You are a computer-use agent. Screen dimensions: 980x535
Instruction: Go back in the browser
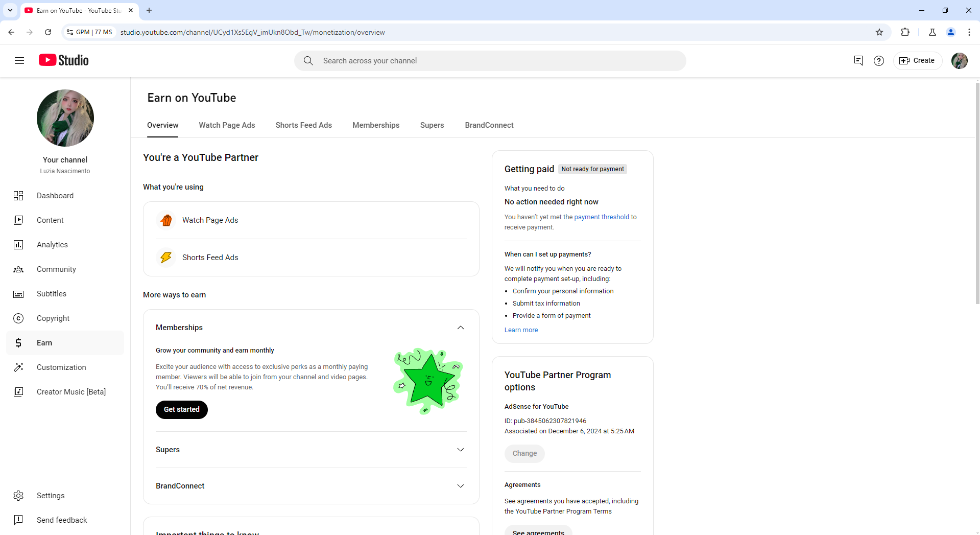pos(11,32)
